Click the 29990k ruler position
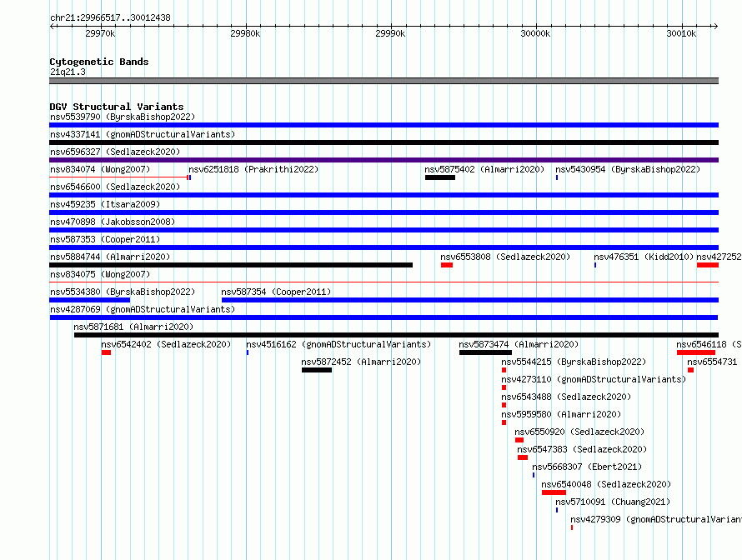The height and width of the screenshot is (560, 742). [390, 33]
